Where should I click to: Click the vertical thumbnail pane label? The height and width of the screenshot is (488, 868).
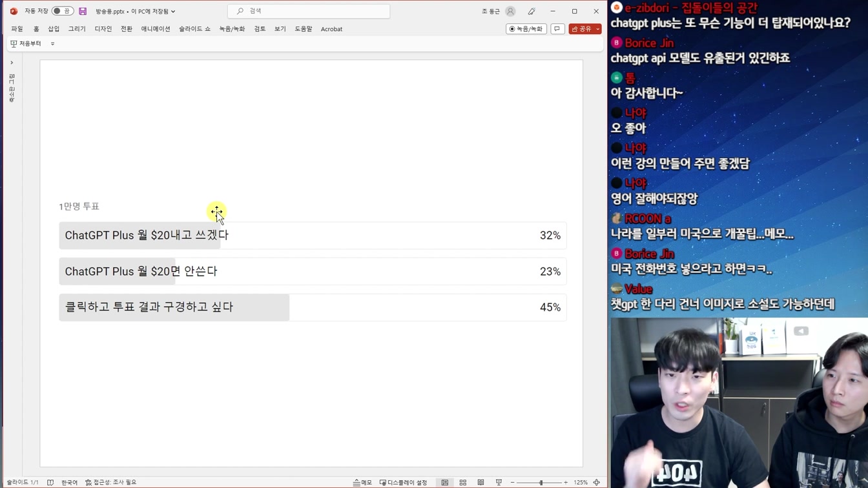tap(12, 88)
